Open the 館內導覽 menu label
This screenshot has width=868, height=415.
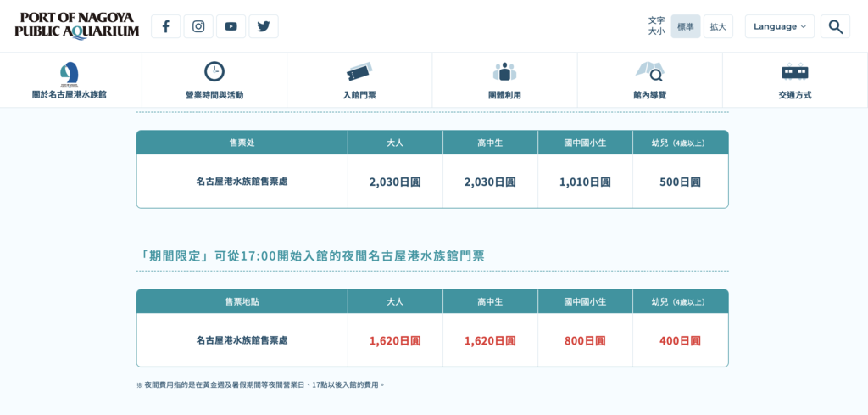click(x=650, y=95)
